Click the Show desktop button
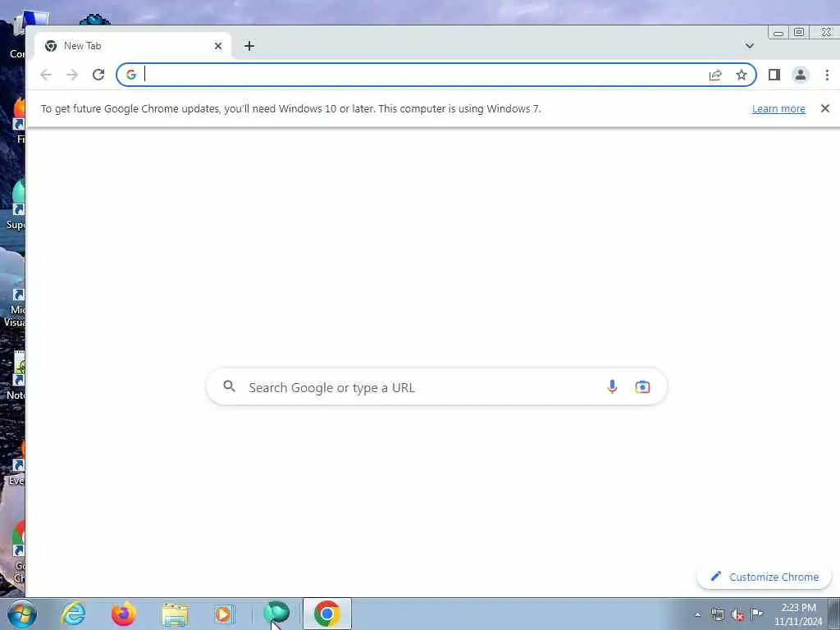Image resolution: width=840 pixels, height=630 pixels. point(834,614)
